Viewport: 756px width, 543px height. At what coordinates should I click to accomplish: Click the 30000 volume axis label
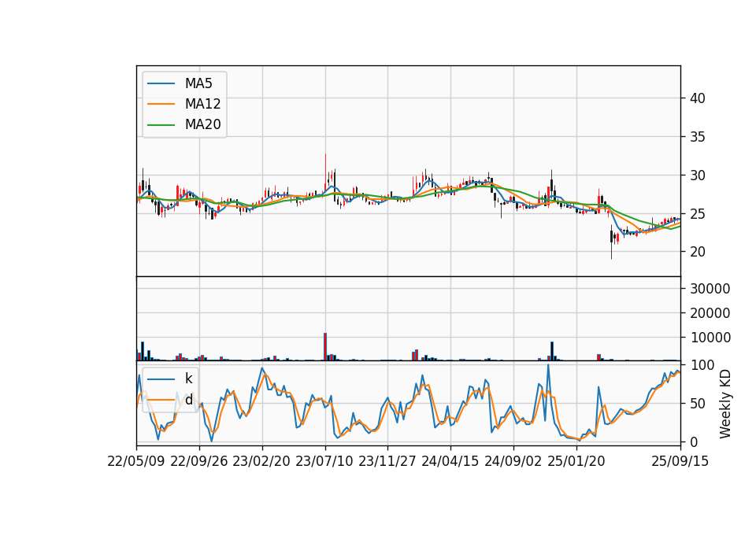tap(710, 289)
